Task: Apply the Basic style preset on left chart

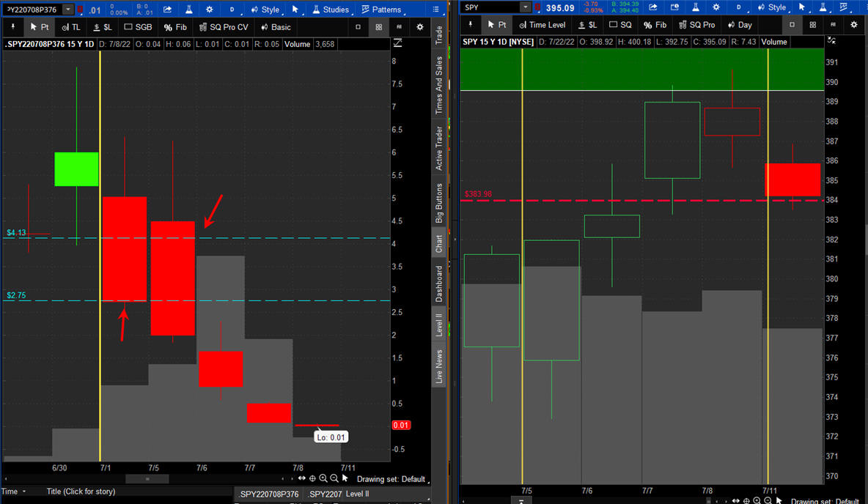Action: [276, 26]
